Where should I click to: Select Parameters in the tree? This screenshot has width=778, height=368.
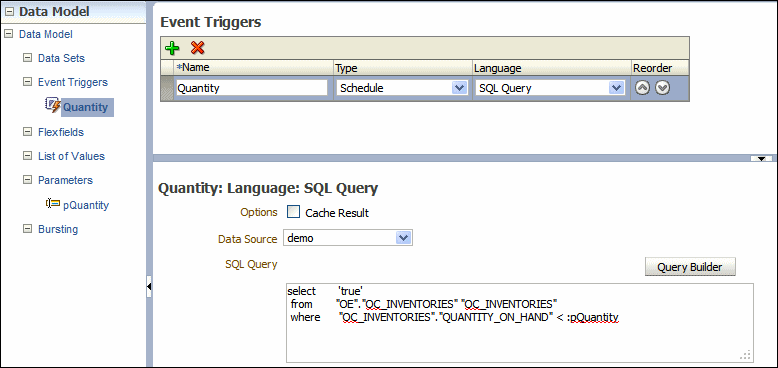pyautogui.click(x=65, y=180)
